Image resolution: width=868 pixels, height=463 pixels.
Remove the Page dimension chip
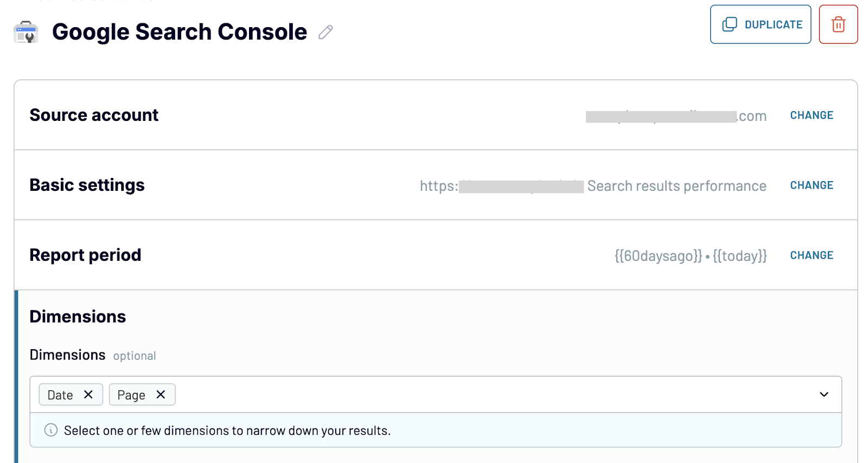(x=161, y=395)
